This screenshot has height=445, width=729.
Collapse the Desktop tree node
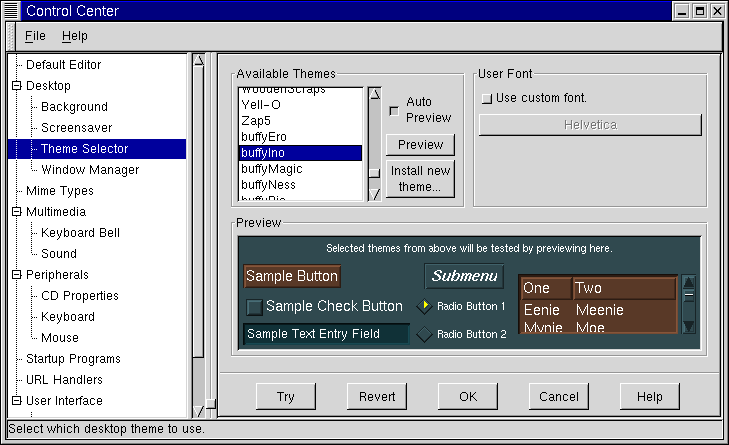pyautogui.click(x=16, y=86)
